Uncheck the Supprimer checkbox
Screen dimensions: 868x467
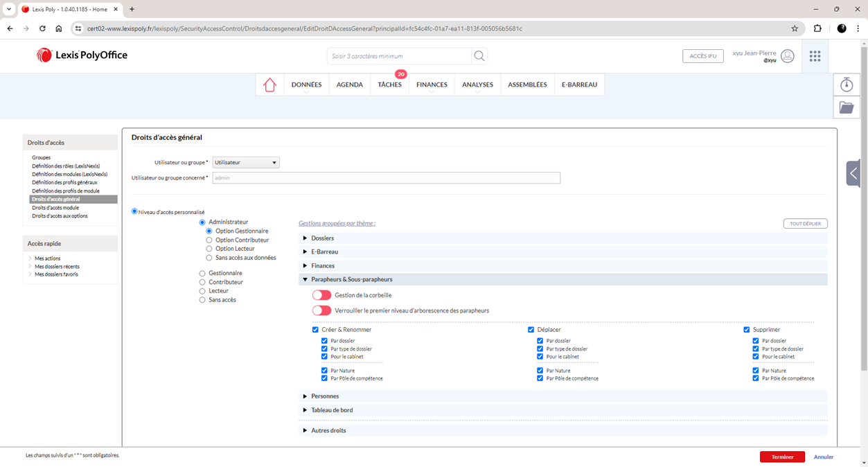(x=747, y=330)
